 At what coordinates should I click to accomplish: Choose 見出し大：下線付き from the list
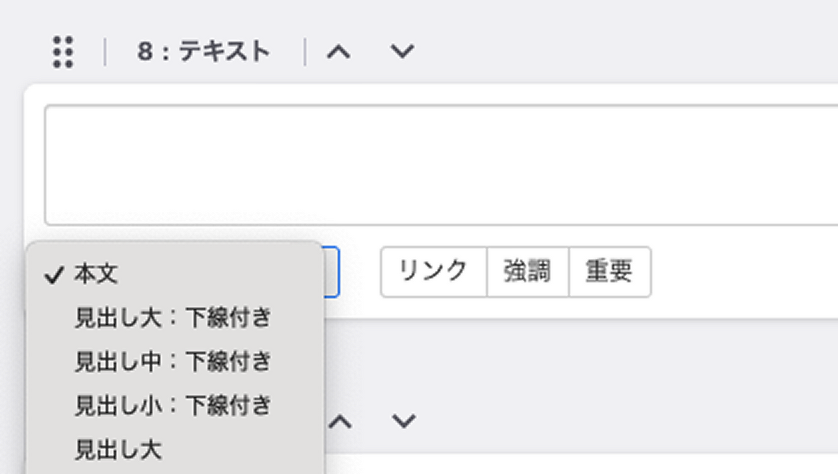(175, 318)
